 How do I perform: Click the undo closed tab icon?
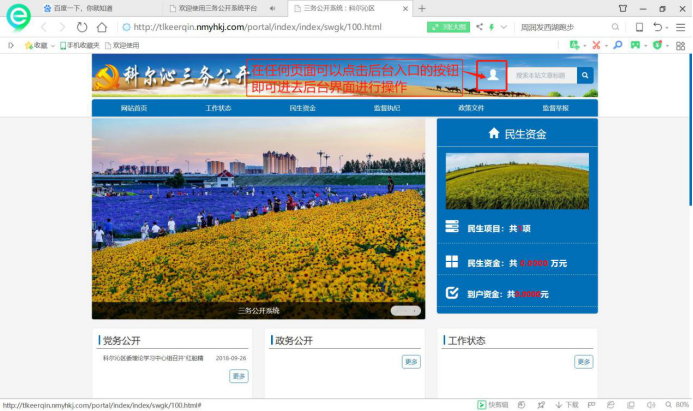(x=658, y=27)
